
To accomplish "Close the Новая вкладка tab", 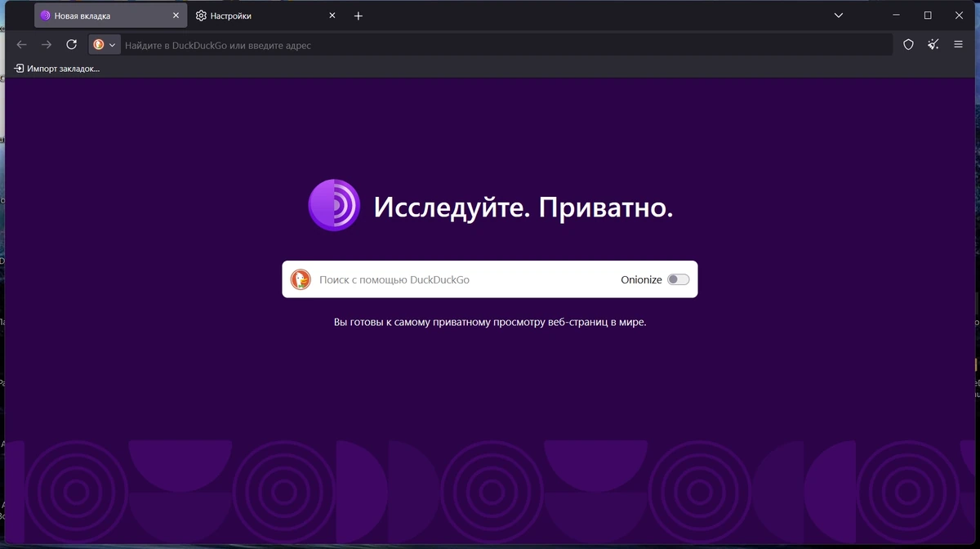I will [176, 16].
